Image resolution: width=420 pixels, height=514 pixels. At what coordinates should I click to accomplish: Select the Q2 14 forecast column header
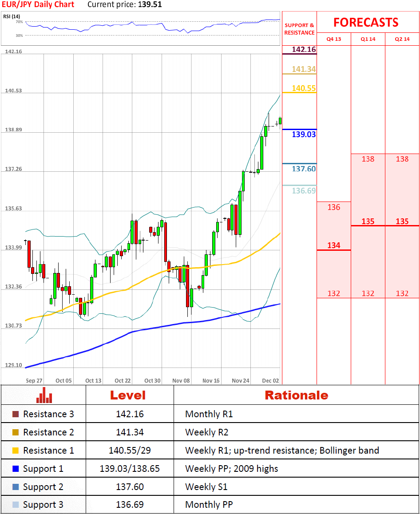[402, 39]
